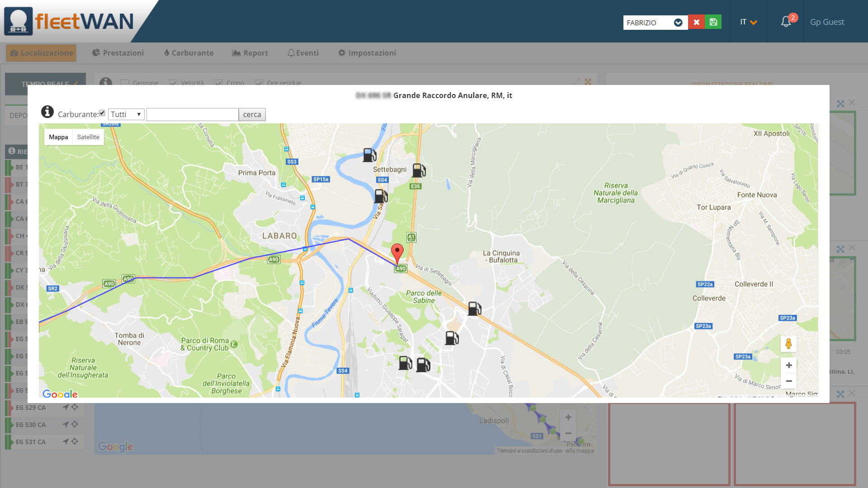Toggle the Carburante checkbox

pos(102,113)
